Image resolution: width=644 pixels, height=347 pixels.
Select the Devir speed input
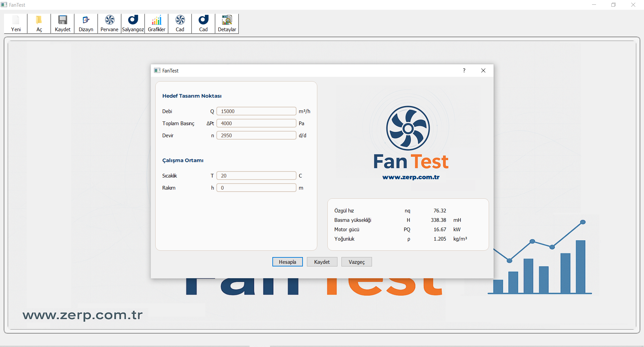pos(256,135)
